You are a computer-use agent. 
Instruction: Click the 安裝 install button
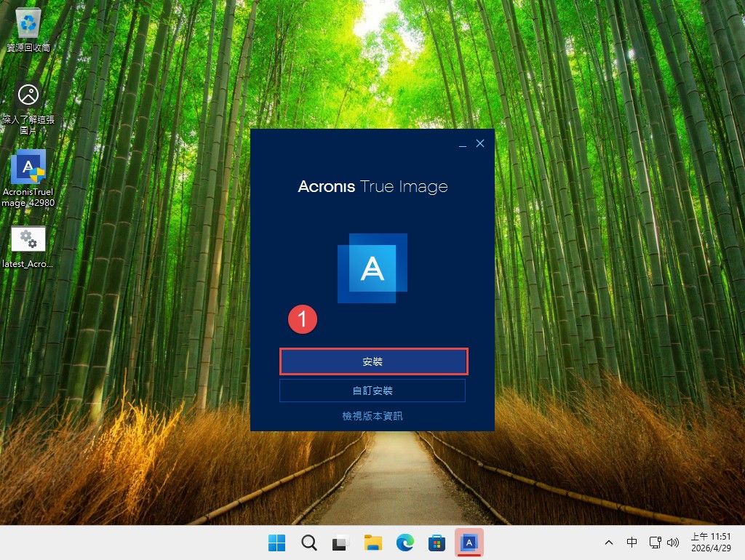372,361
